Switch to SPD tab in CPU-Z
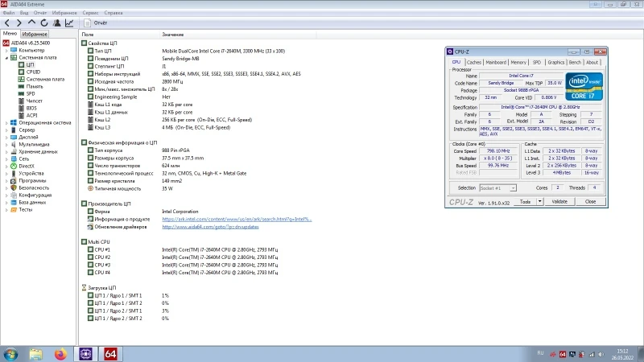644x362 pixels. point(537,63)
